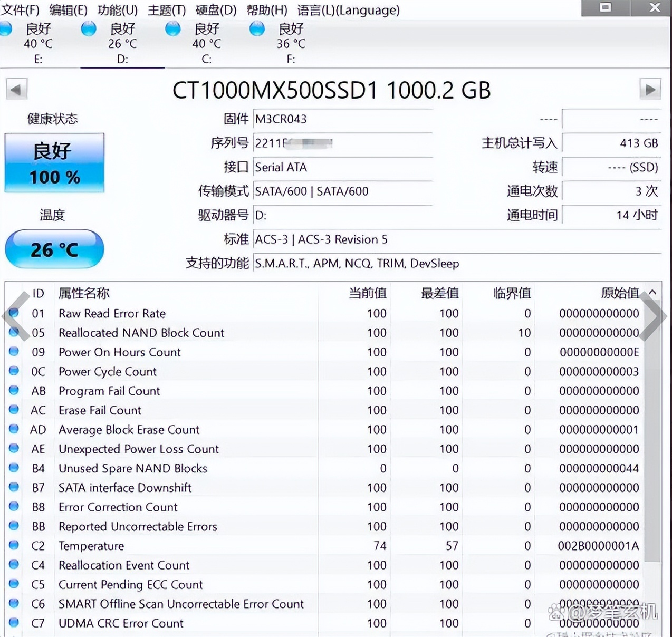This screenshot has width=672, height=637.
Task: Open the 硬盘(D) menu
Action: pos(216,10)
